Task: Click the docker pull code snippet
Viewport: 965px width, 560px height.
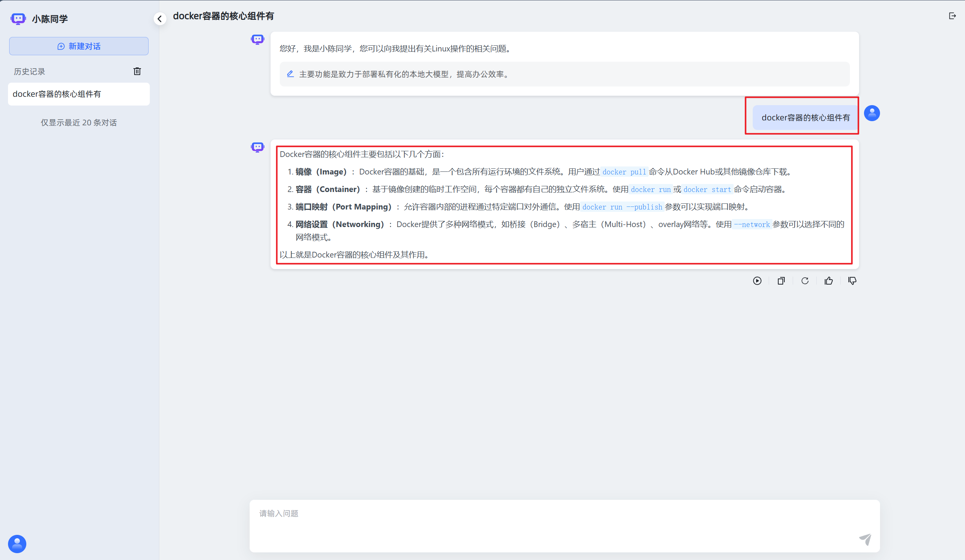Action: point(624,172)
